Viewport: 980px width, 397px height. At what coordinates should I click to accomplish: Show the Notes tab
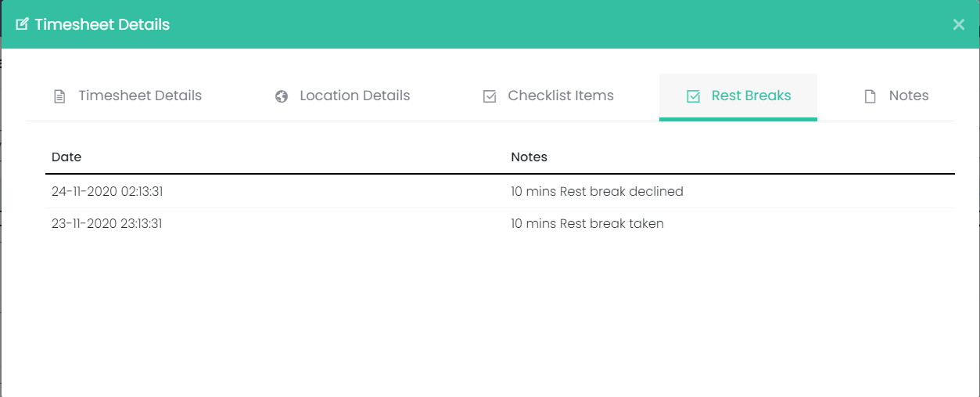point(908,96)
